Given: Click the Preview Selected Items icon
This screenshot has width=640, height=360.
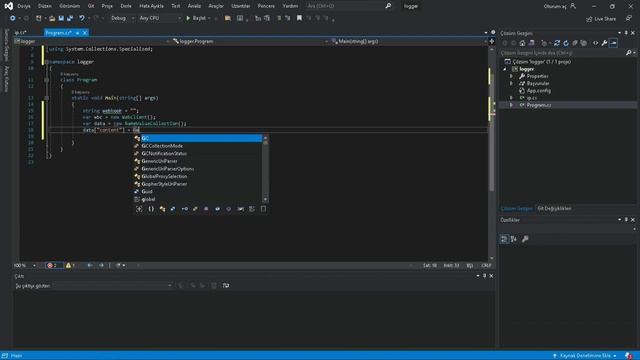Looking at the screenshot, I should tap(613, 43).
